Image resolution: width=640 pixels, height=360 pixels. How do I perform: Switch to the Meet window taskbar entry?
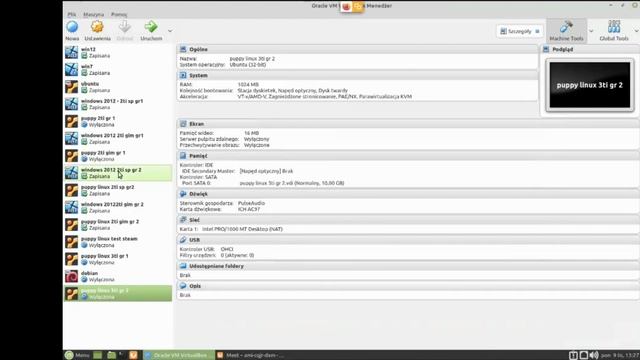point(250,355)
